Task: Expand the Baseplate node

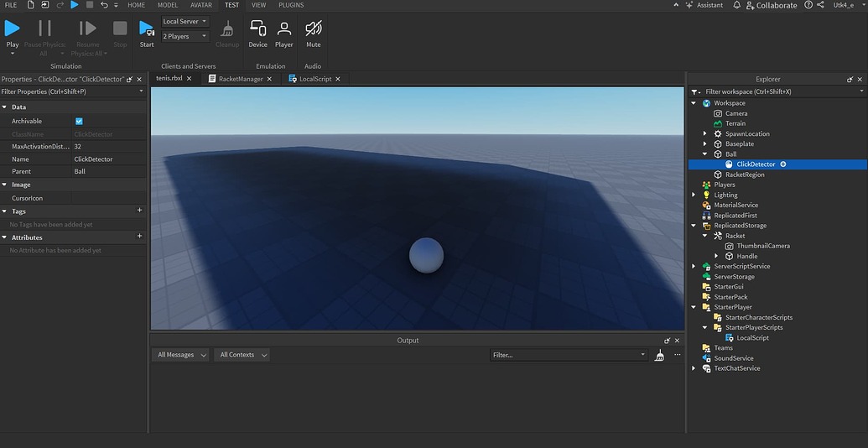Action: (x=704, y=144)
